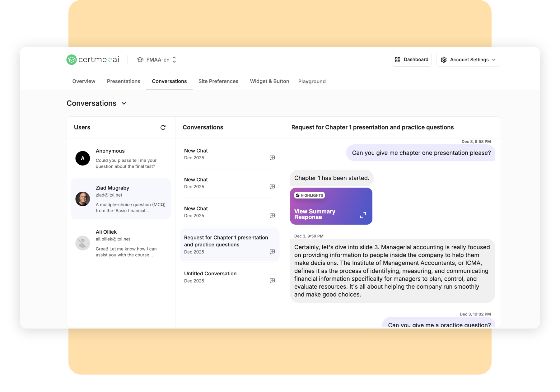Click Ziad Mugraby's profile photo
The height and width of the screenshot is (392, 560).
tap(83, 199)
